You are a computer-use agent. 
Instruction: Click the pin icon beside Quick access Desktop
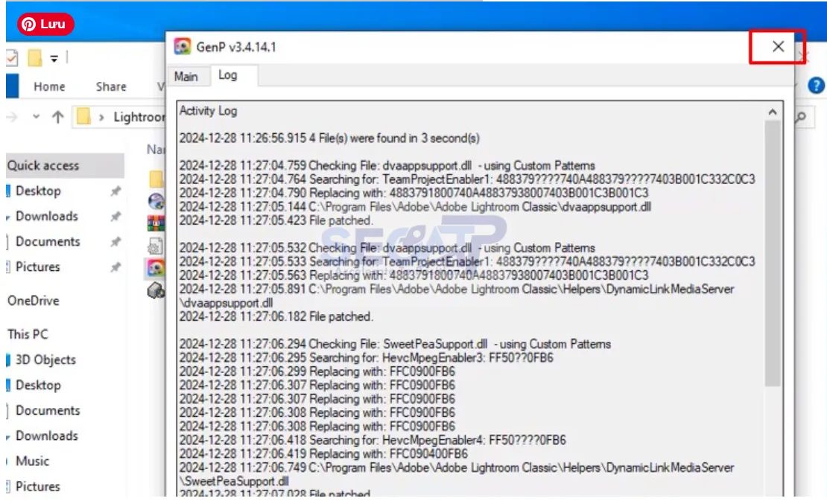click(x=115, y=191)
